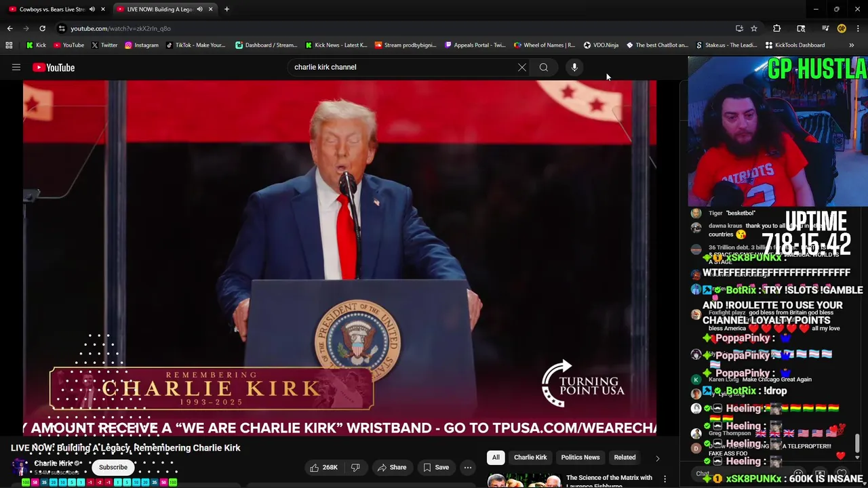
Task: Select the Charlie Kirk filter chip
Action: 530,457
